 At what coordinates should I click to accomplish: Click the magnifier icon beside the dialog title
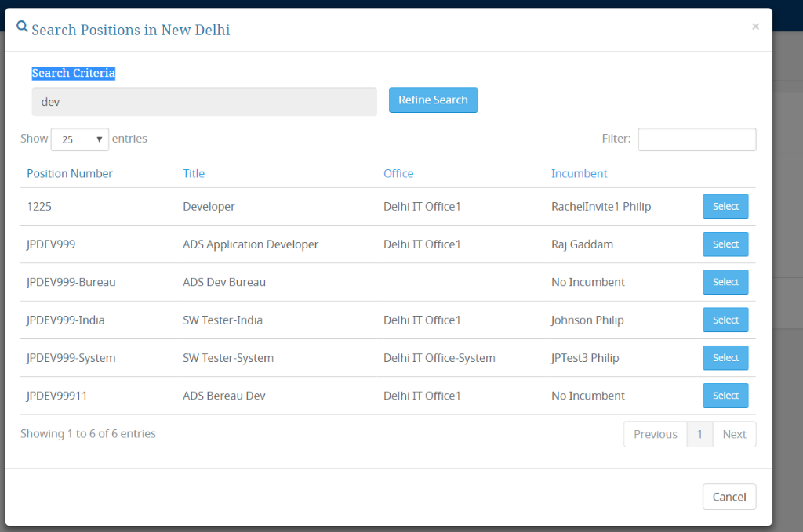22,27
